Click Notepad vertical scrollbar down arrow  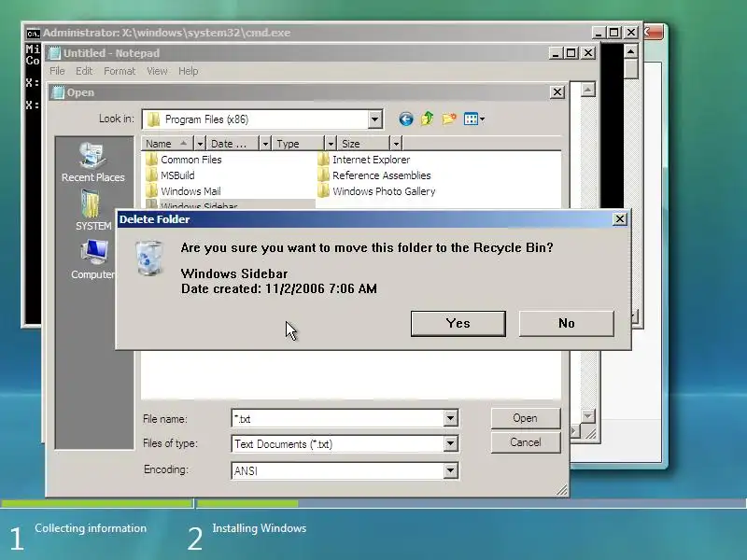pyautogui.click(x=588, y=415)
